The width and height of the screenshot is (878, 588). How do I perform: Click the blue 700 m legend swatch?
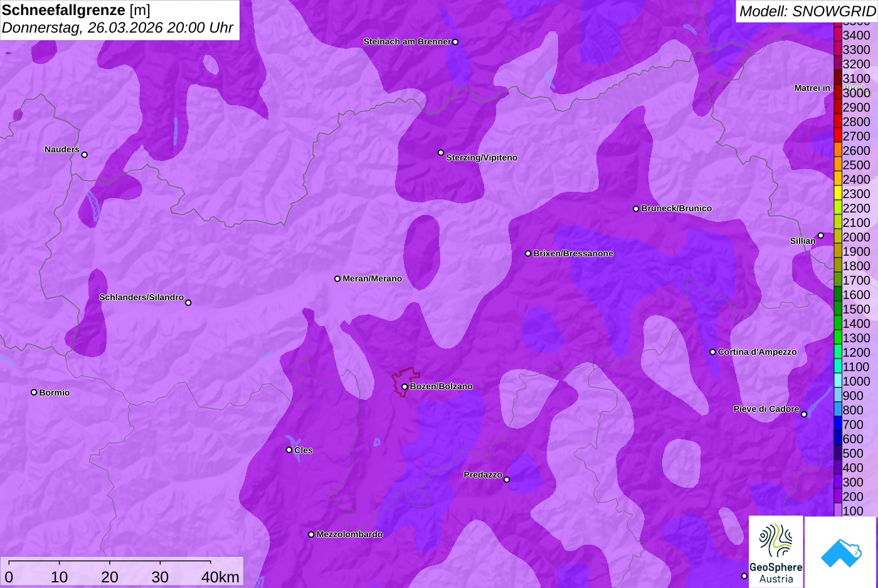click(x=838, y=424)
